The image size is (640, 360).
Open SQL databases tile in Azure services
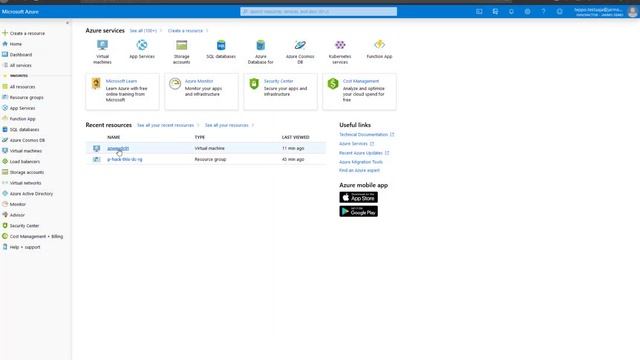pos(221,49)
